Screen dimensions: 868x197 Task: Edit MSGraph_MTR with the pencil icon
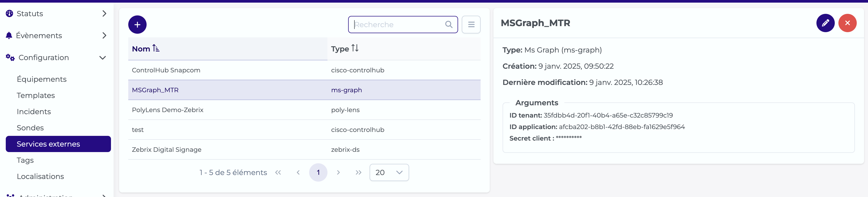[x=825, y=23]
